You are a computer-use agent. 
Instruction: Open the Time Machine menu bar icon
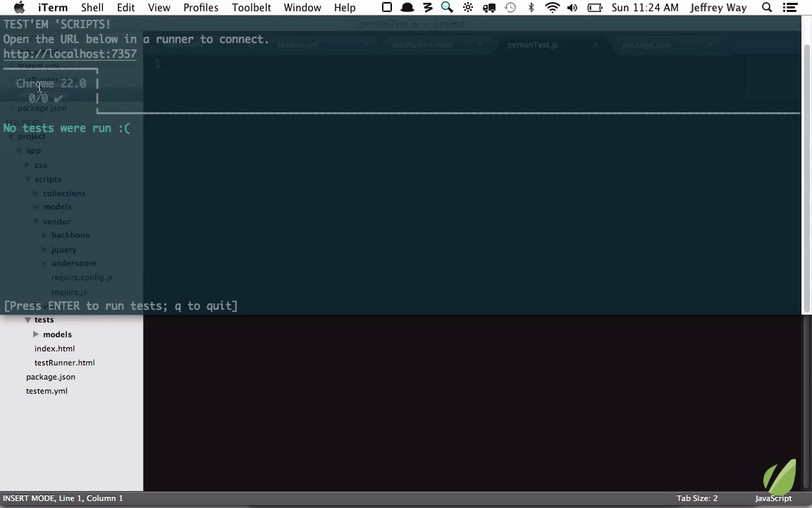510,7
